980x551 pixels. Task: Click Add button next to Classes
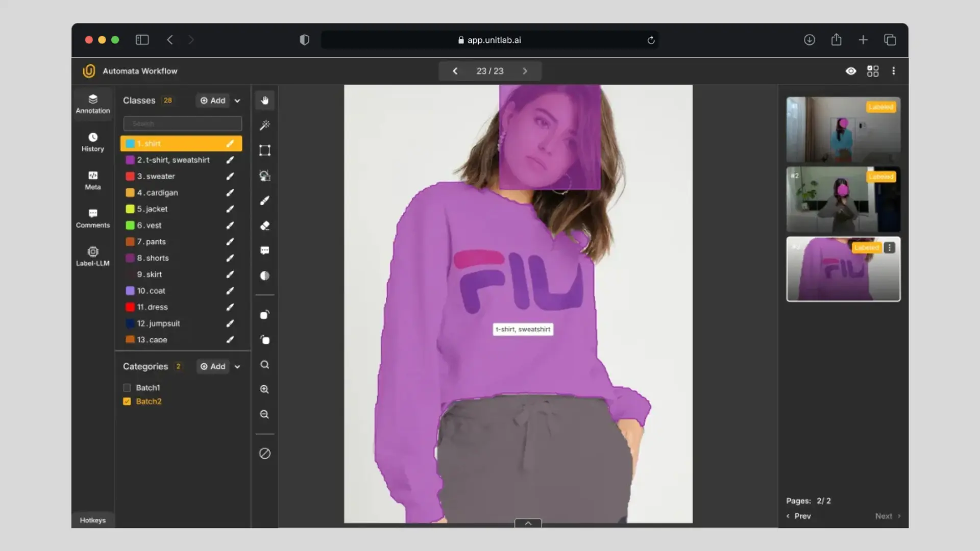point(213,101)
